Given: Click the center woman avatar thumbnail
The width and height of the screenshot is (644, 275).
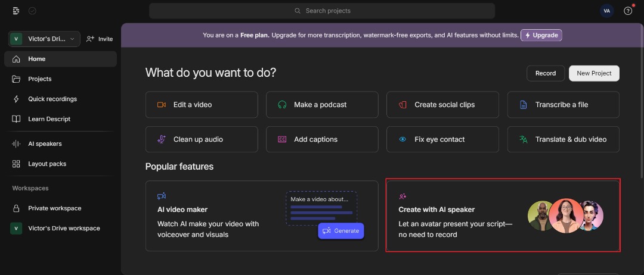Looking at the screenshot, I should [x=565, y=215].
